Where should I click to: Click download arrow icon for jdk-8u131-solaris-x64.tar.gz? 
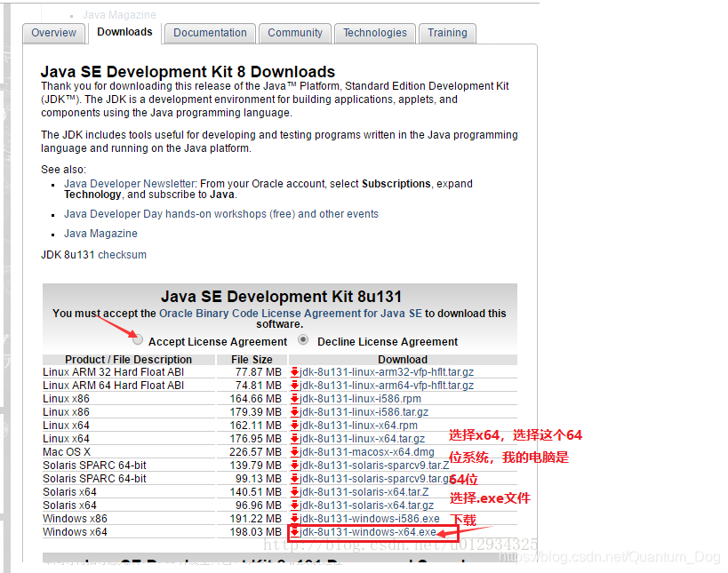pos(294,505)
